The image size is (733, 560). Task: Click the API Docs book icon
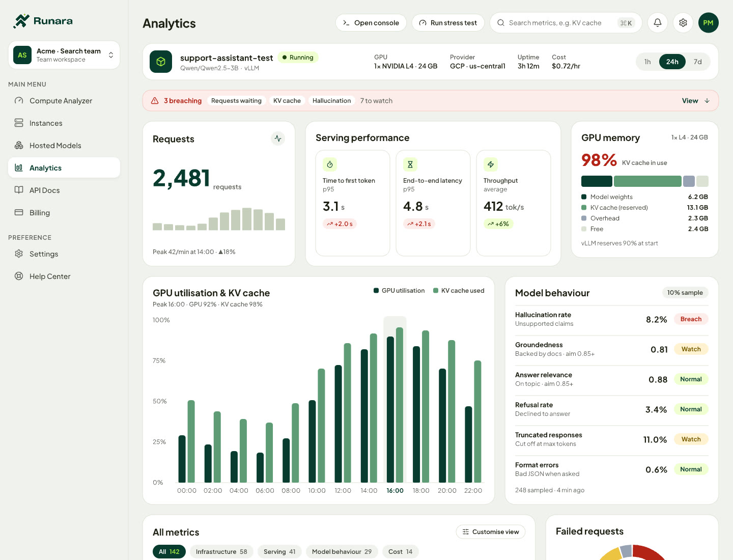(x=19, y=190)
